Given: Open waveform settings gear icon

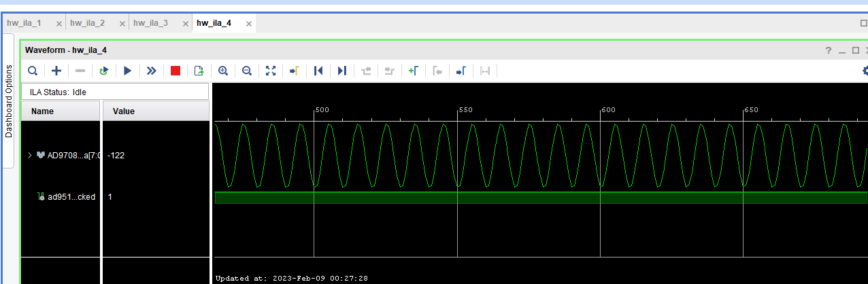Looking at the screenshot, I should tap(865, 70).
